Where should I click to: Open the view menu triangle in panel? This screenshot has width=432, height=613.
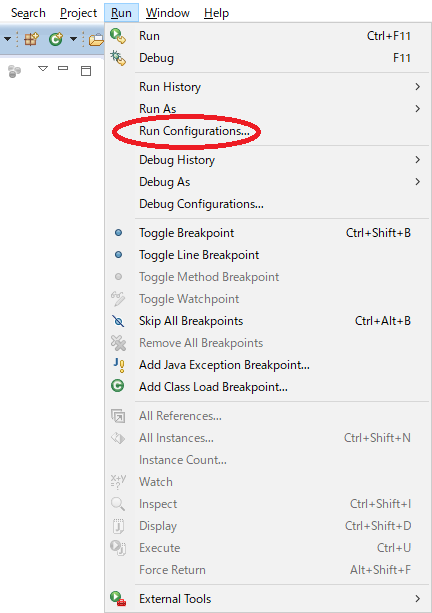(43, 69)
